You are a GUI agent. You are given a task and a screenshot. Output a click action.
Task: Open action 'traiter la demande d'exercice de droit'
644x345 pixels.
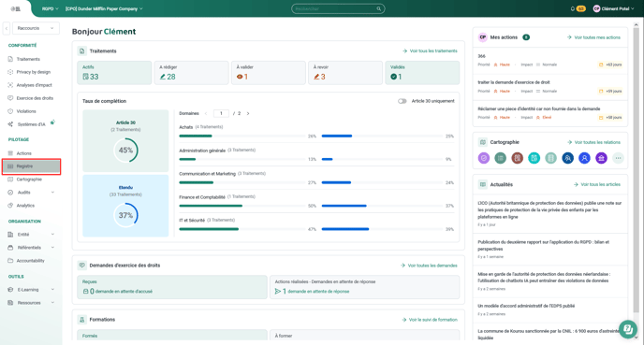550,87
